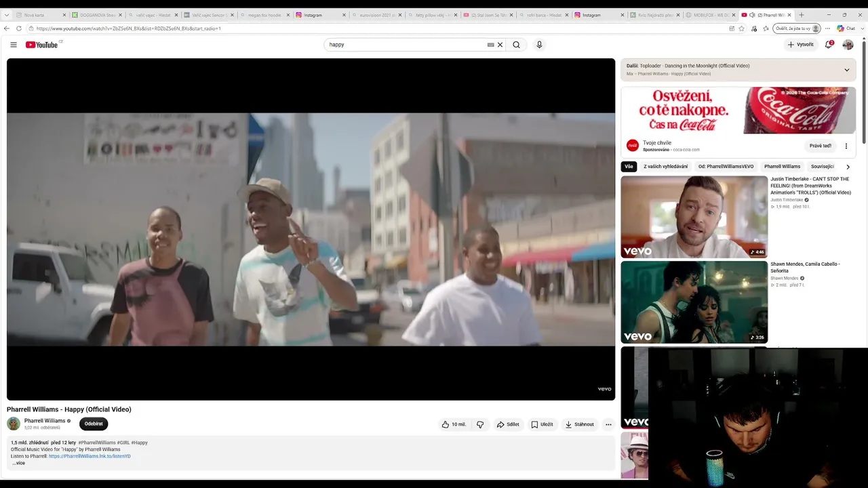Click the Právě teď! ad button

coord(820,146)
